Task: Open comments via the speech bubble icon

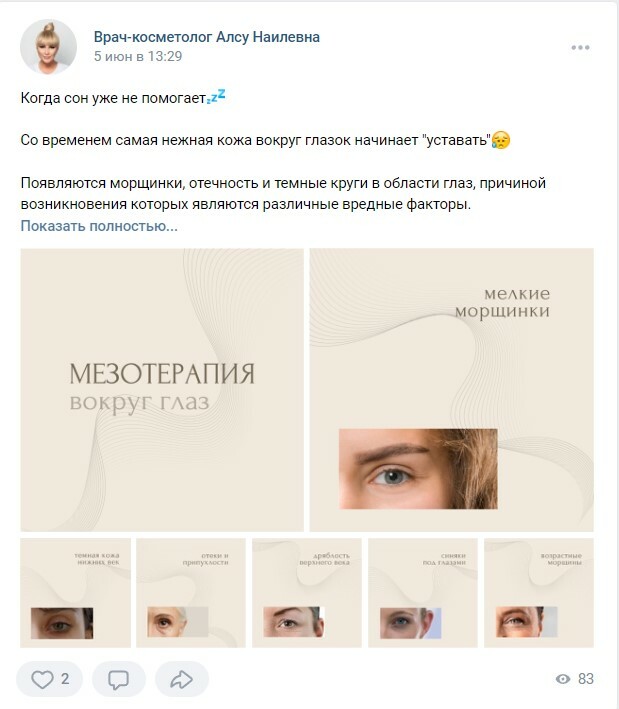Action: click(118, 679)
